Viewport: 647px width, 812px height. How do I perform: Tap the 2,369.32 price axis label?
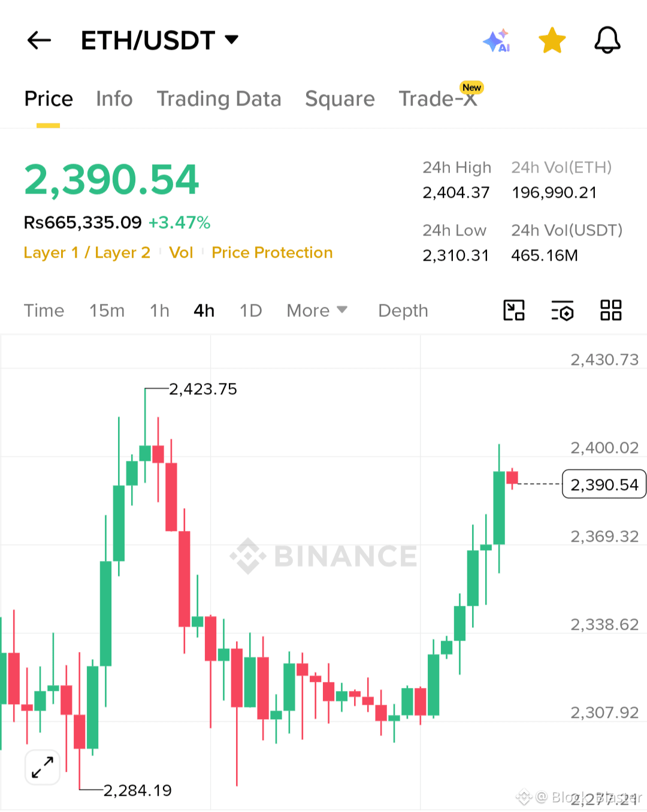point(604,536)
